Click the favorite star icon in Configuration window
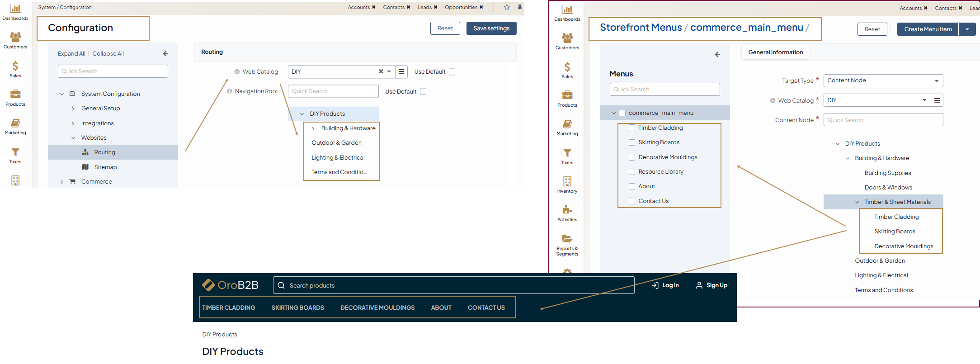Image resolution: width=980 pixels, height=364 pixels. point(507,7)
